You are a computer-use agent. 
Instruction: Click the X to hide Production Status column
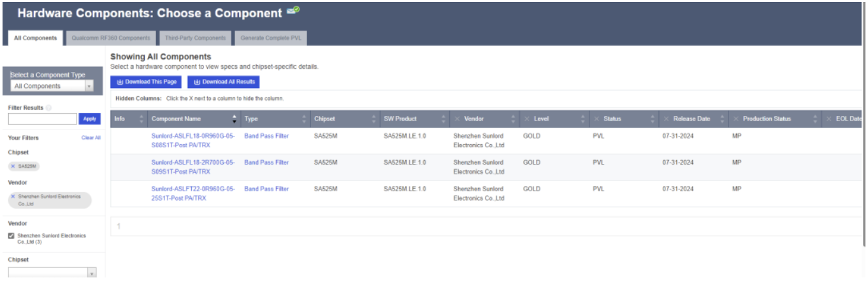click(736, 119)
